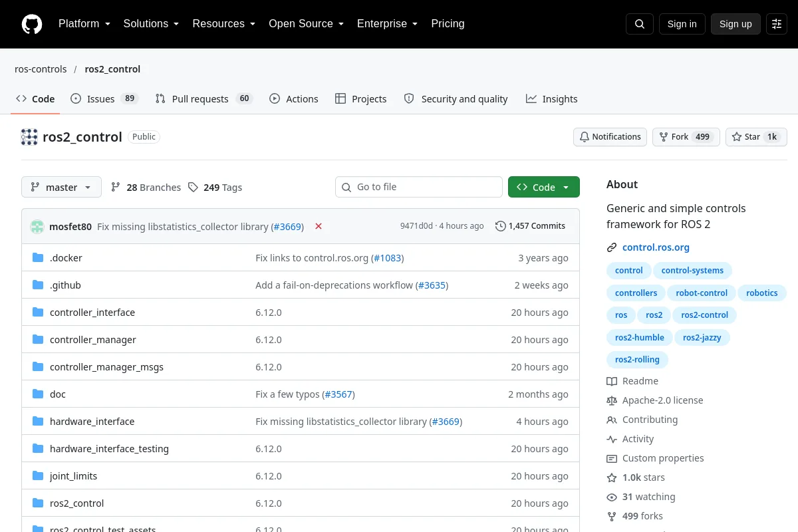Image resolution: width=798 pixels, height=532 pixels.
Task: Click the doc folder icon
Action: (38, 394)
